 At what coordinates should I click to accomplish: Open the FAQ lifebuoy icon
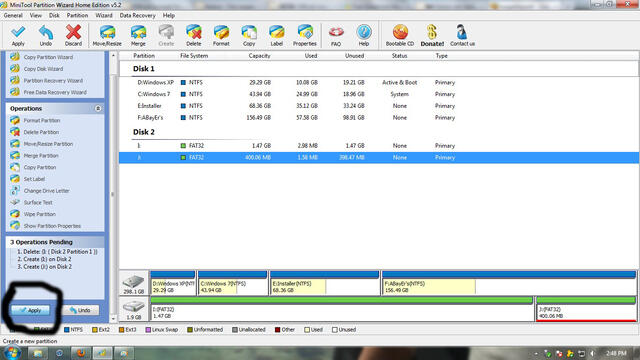click(336, 36)
